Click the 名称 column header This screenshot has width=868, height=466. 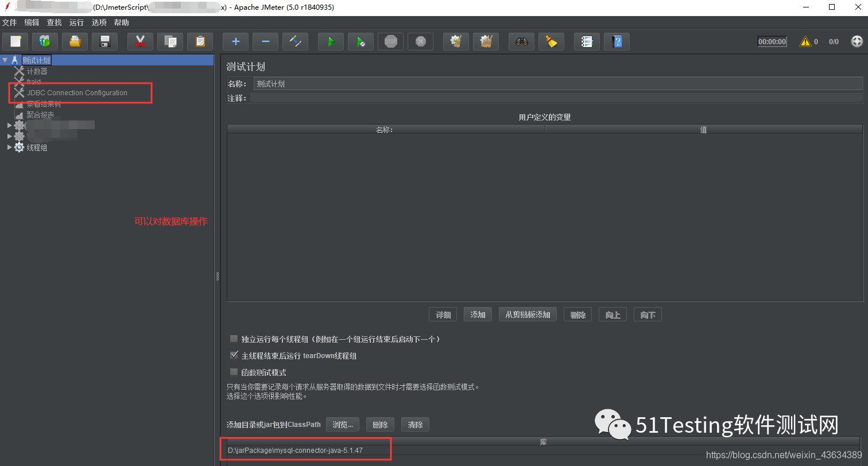[x=386, y=130]
